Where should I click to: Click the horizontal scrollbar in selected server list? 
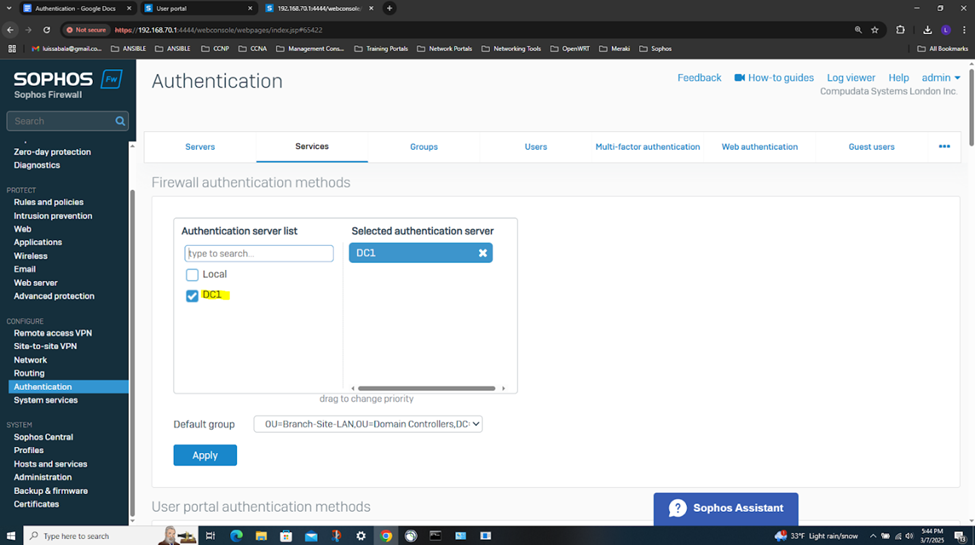[x=427, y=388]
